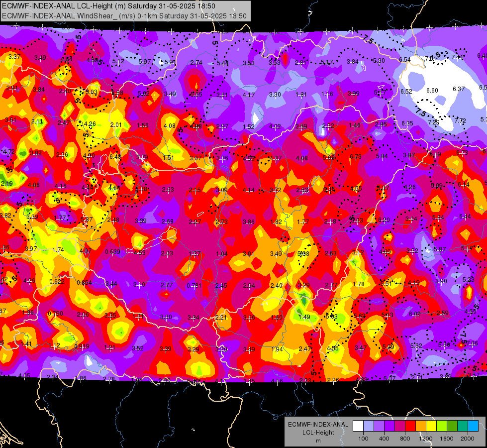Click the WindShear_ (m/s) 0-1km title line
The width and height of the screenshot is (487, 448).
pyautogui.click(x=124, y=16)
